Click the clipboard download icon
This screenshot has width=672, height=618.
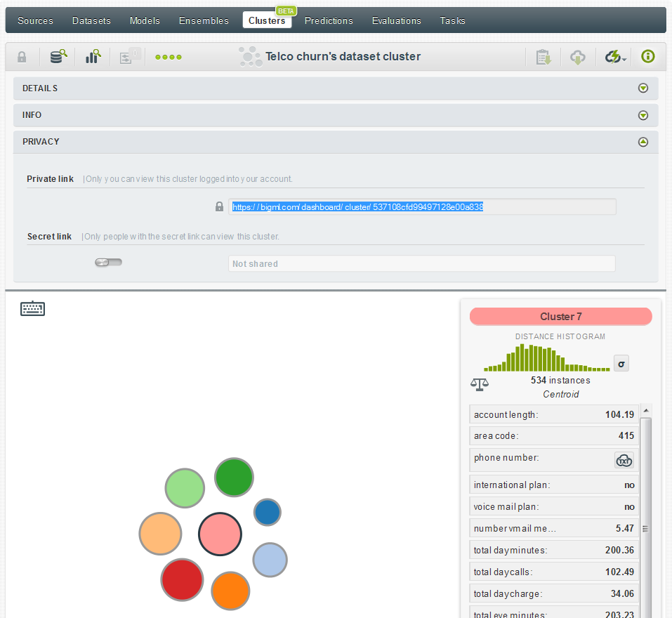tap(543, 57)
